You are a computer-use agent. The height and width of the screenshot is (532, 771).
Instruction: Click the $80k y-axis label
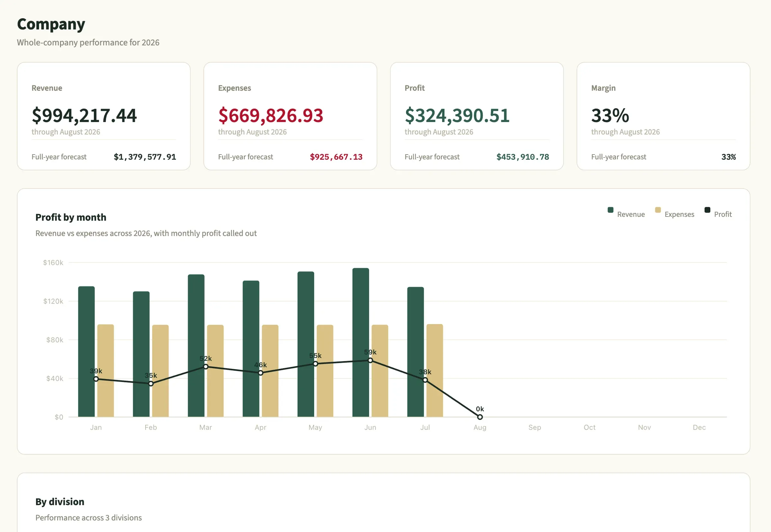click(x=55, y=340)
